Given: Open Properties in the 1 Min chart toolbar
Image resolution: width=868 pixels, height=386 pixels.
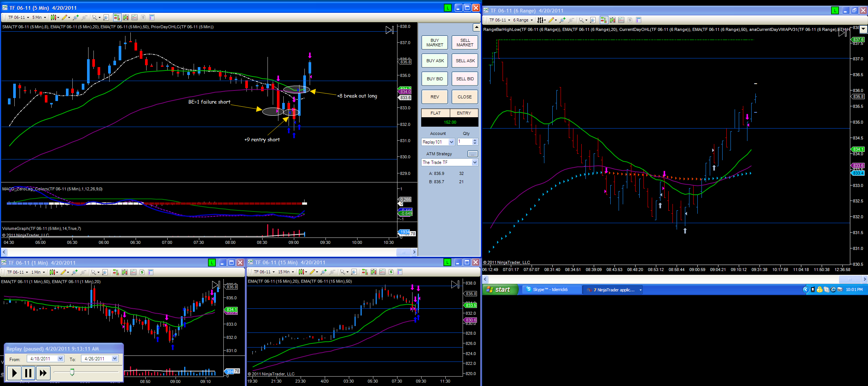Looking at the screenshot, I should pyautogui.click(x=151, y=272).
